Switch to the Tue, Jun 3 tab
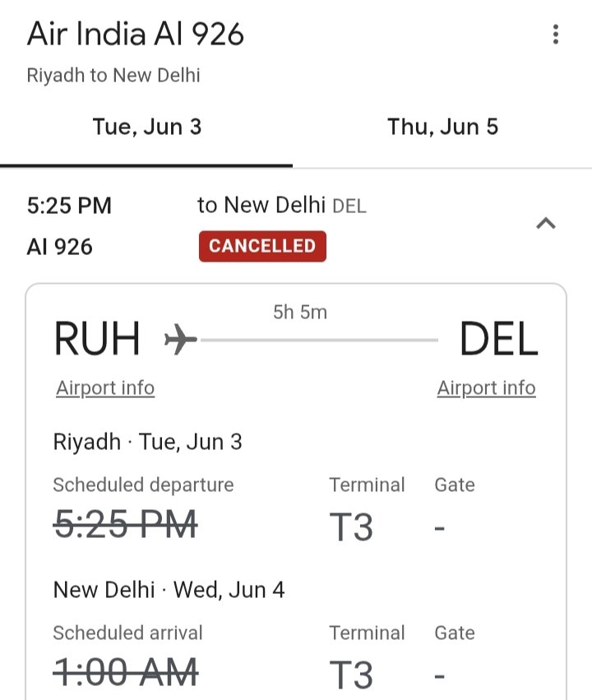The height and width of the screenshot is (700, 592). click(147, 127)
